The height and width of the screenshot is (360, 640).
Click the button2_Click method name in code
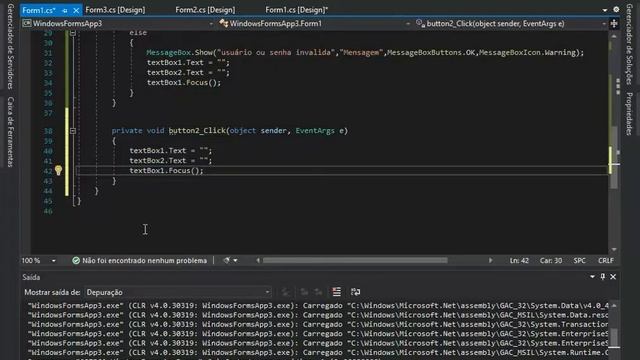tap(197, 131)
